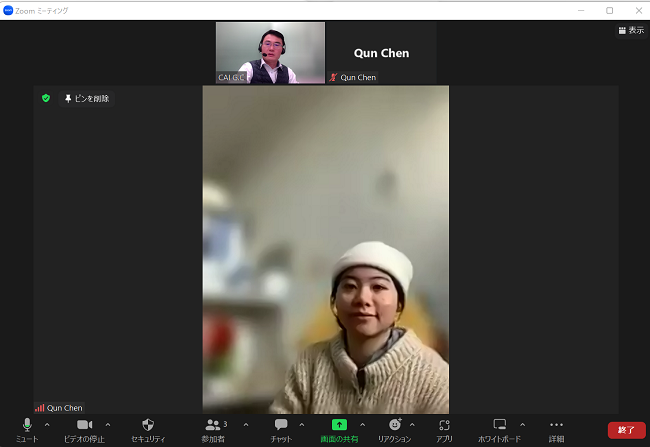Open the チャット chat panel
This screenshot has height=447, width=650.
click(x=281, y=430)
